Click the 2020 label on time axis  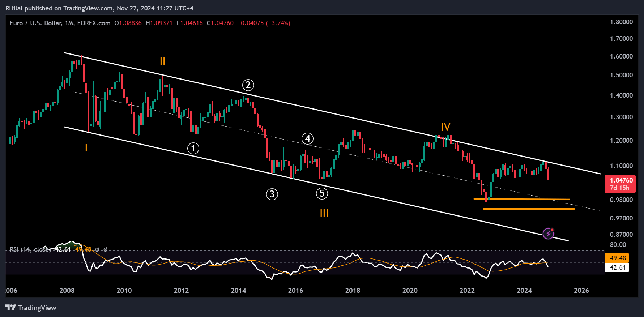[x=410, y=291]
